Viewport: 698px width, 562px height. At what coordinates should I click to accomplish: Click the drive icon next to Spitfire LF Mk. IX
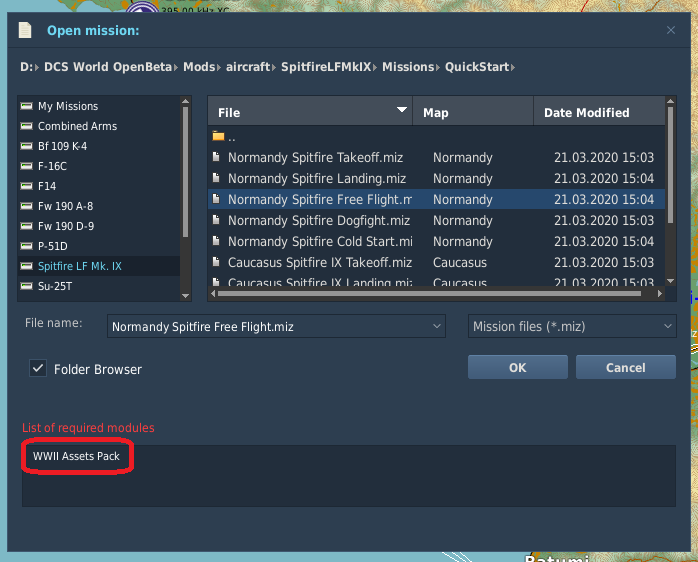27,266
